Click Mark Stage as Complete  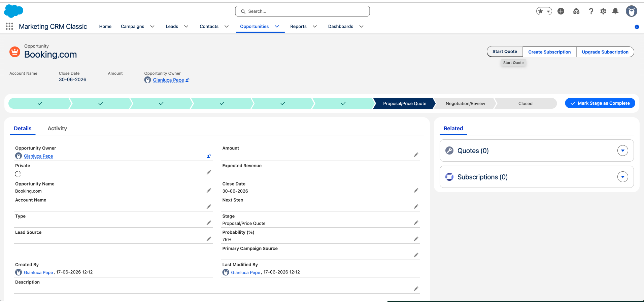pos(600,103)
